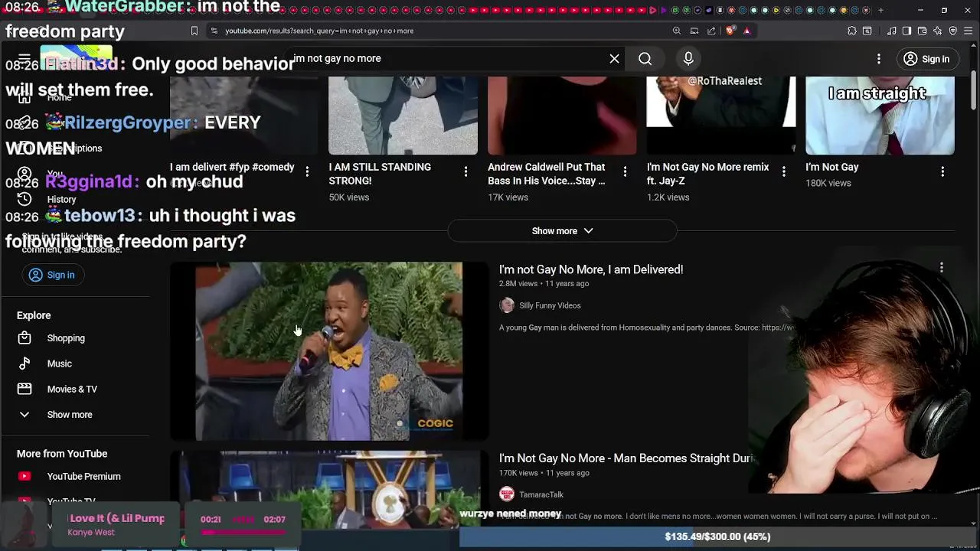Open the "I am straight" short thumbnail
The image size is (980, 551).
(x=880, y=115)
